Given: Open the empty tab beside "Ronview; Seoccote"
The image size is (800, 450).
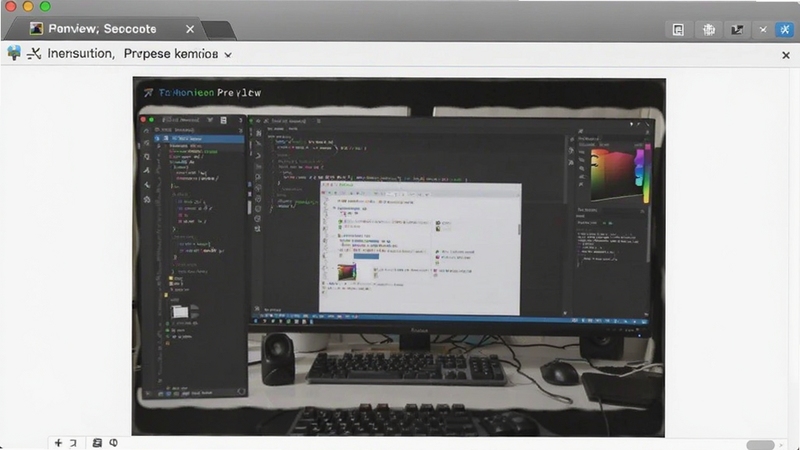Looking at the screenshot, I should click(x=220, y=30).
